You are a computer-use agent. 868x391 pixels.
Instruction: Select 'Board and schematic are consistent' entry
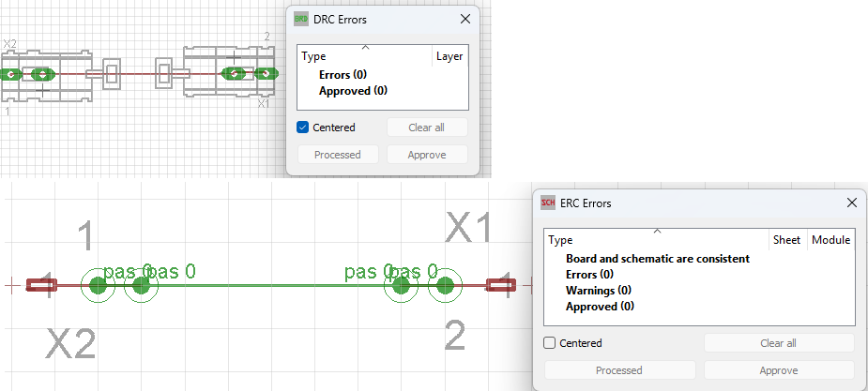[657, 259]
